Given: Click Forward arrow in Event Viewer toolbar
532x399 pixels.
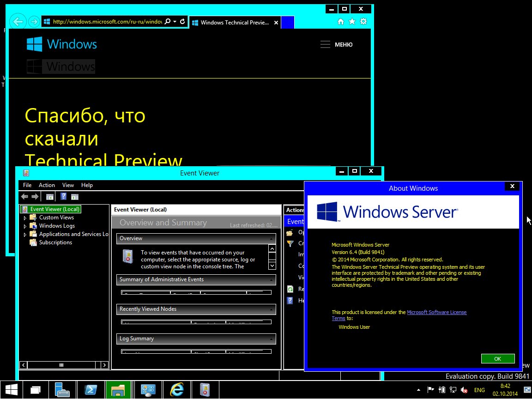Looking at the screenshot, I should pyautogui.click(x=35, y=196).
